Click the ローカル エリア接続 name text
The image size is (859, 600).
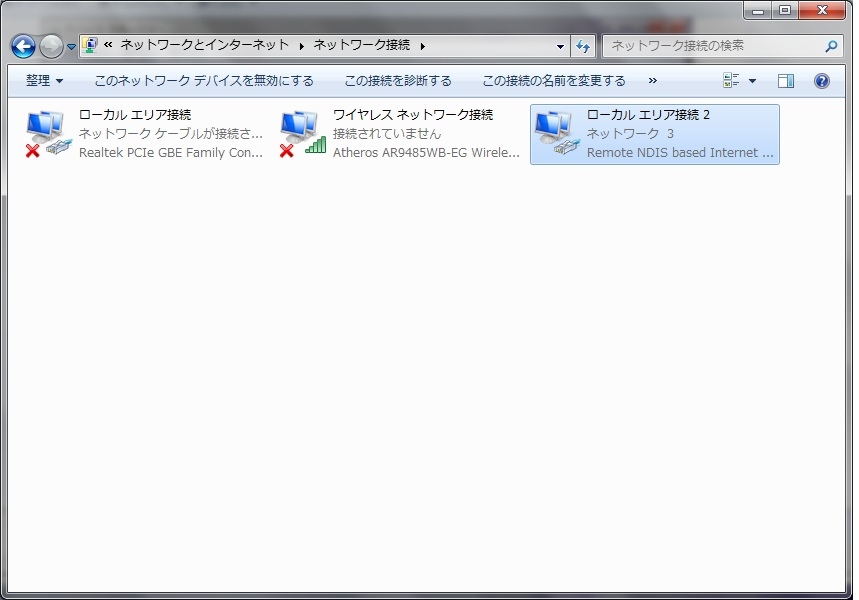click(135, 115)
